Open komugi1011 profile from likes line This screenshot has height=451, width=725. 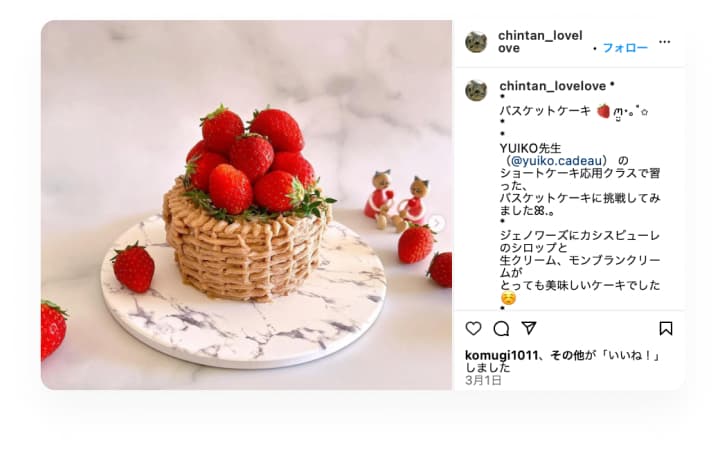(x=501, y=355)
